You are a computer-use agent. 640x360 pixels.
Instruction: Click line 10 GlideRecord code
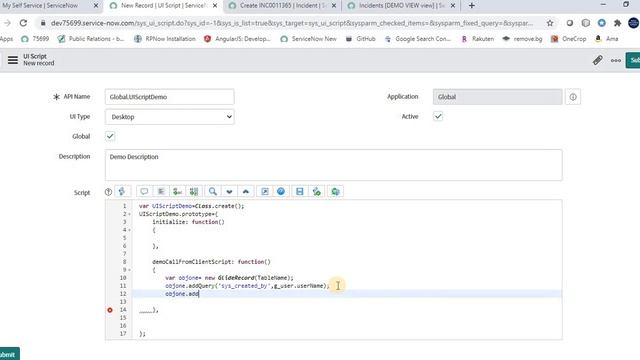point(229,278)
